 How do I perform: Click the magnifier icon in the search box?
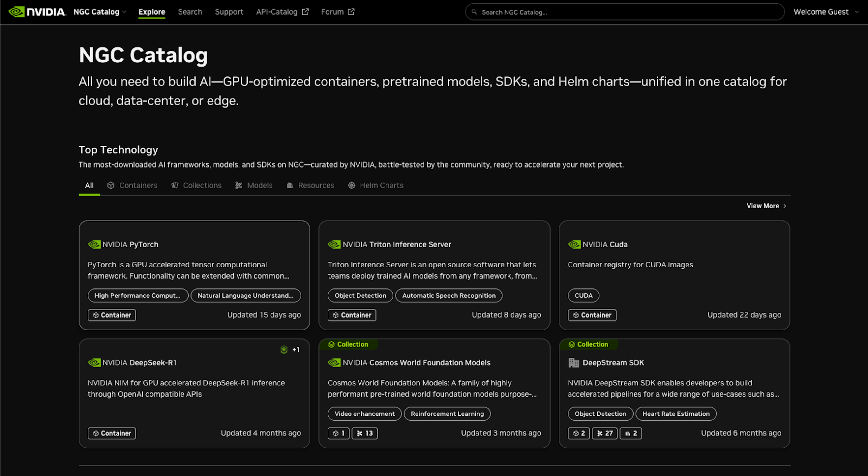(474, 12)
